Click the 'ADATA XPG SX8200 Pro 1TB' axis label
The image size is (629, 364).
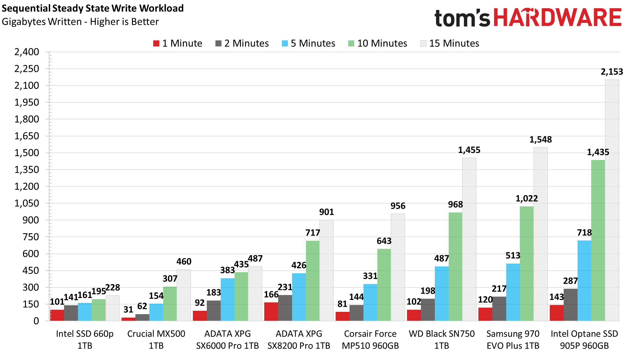tap(299, 340)
